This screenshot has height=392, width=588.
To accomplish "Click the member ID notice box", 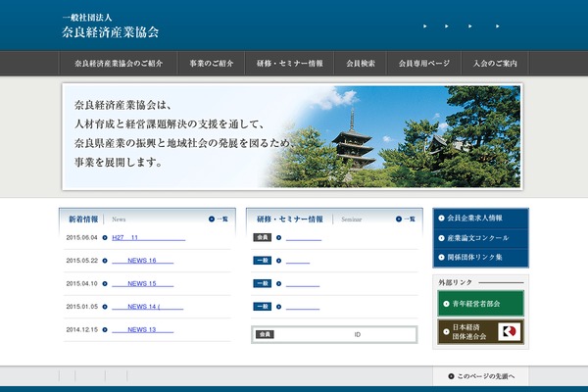I will pyautogui.click(x=334, y=334).
